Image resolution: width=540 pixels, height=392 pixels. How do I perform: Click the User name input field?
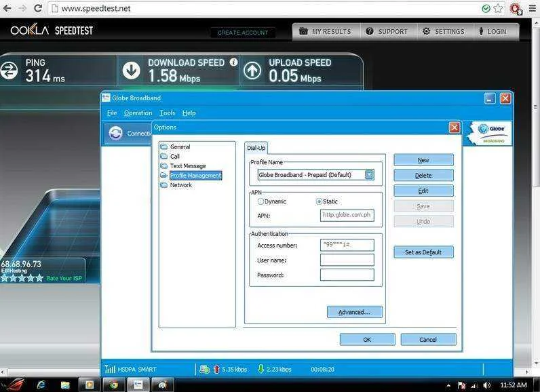click(347, 260)
